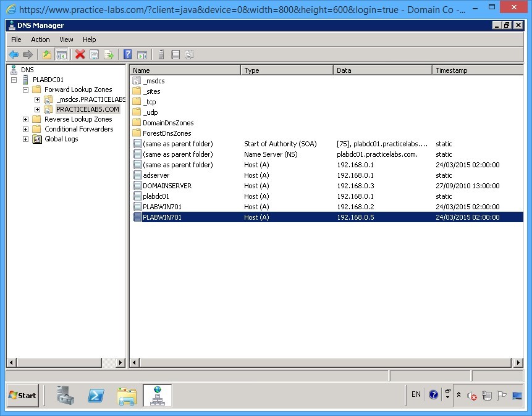The image size is (532, 416).
Task: Open DNS Manager from the taskbar
Action: coord(158,395)
